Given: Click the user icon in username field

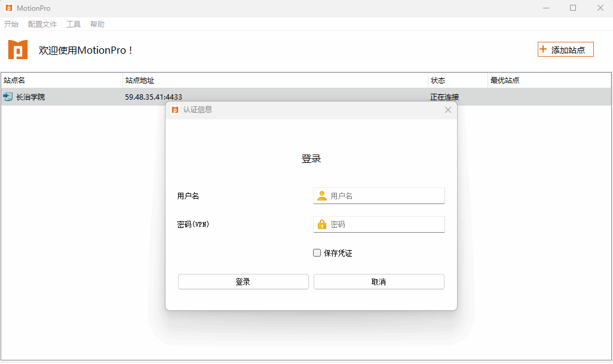Looking at the screenshot, I should pyautogui.click(x=322, y=196).
